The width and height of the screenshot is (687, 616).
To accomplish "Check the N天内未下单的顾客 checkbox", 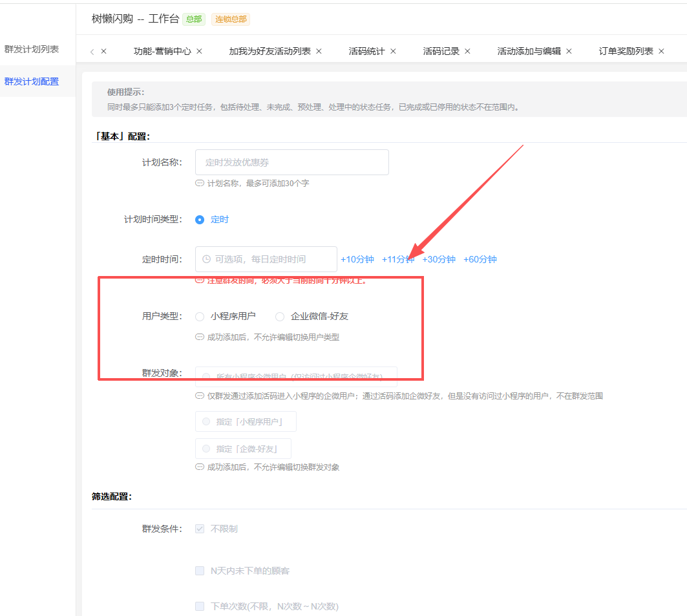I will [x=200, y=571].
